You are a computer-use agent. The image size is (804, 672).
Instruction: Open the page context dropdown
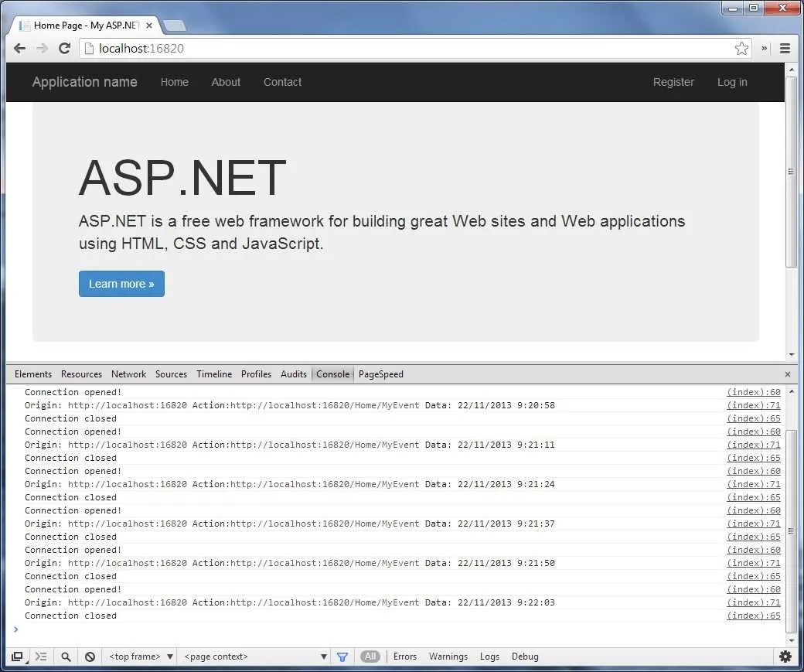click(x=255, y=657)
